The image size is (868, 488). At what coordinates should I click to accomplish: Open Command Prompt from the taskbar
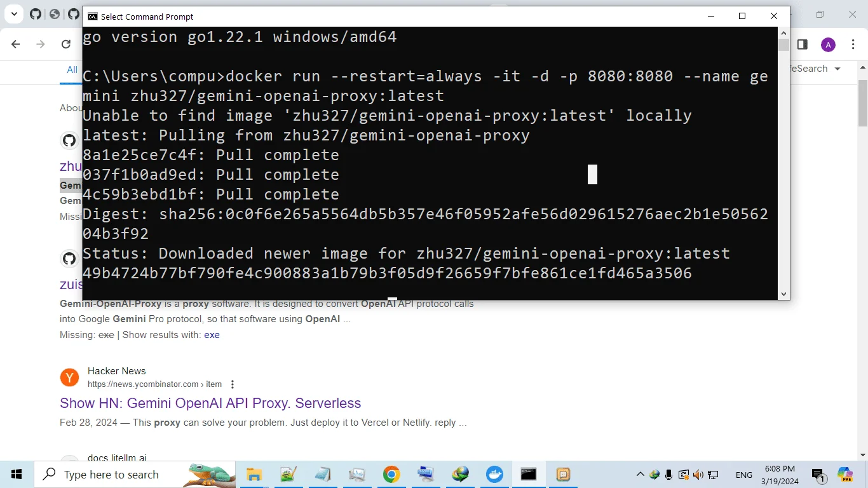coord(529,475)
